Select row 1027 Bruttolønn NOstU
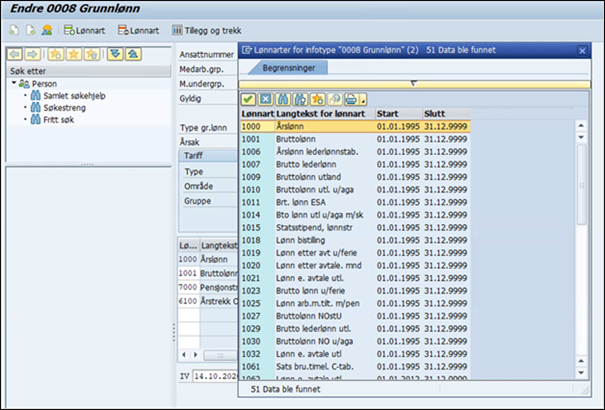This screenshot has height=410, width=605. pos(355,316)
